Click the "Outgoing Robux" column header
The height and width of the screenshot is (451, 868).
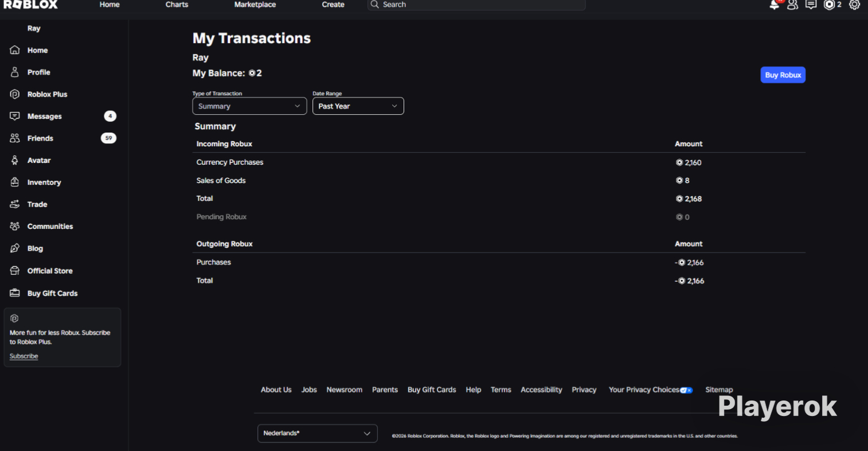224,244
